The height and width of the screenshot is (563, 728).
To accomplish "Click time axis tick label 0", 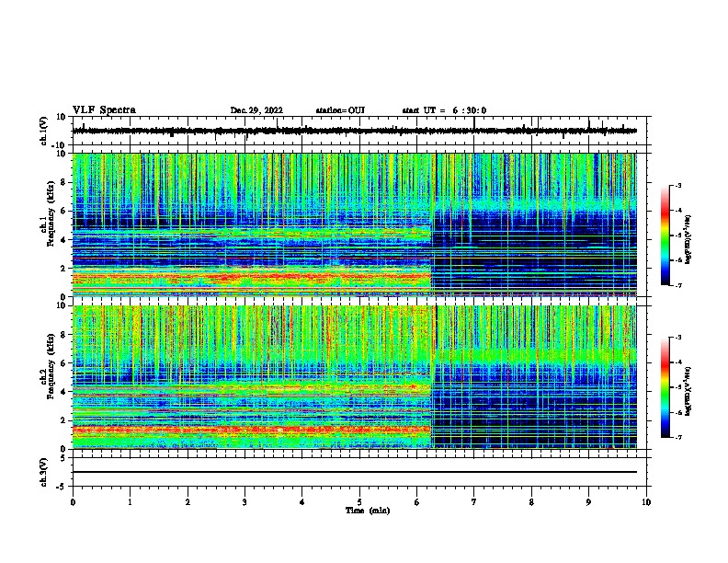I will tap(73, 502).
